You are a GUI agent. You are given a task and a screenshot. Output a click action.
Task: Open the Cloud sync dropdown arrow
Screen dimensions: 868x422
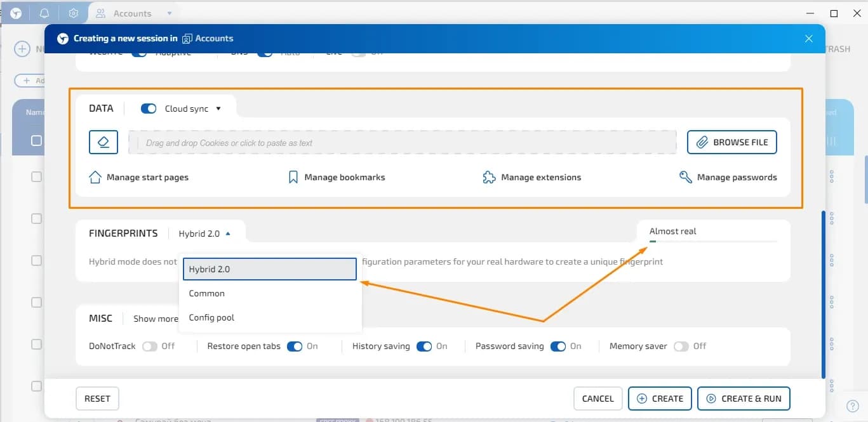pyautogui.click(x=219, y=108)
